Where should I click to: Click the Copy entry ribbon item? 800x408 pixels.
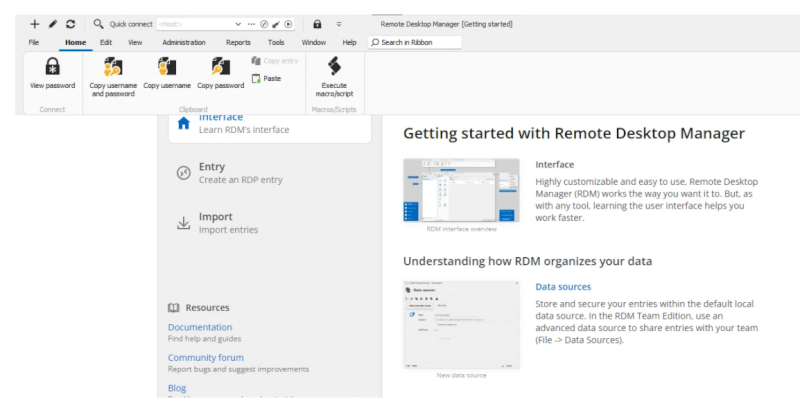coord(274,61)
